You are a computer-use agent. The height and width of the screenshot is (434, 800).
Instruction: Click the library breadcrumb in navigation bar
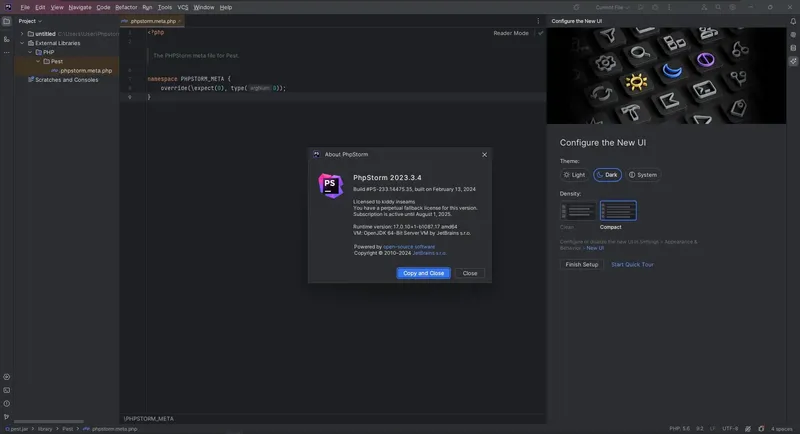click(45, 429)
